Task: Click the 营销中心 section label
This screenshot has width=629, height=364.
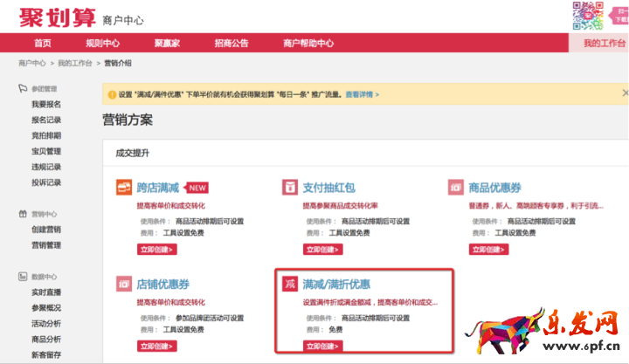Action: tap(45, 214)
